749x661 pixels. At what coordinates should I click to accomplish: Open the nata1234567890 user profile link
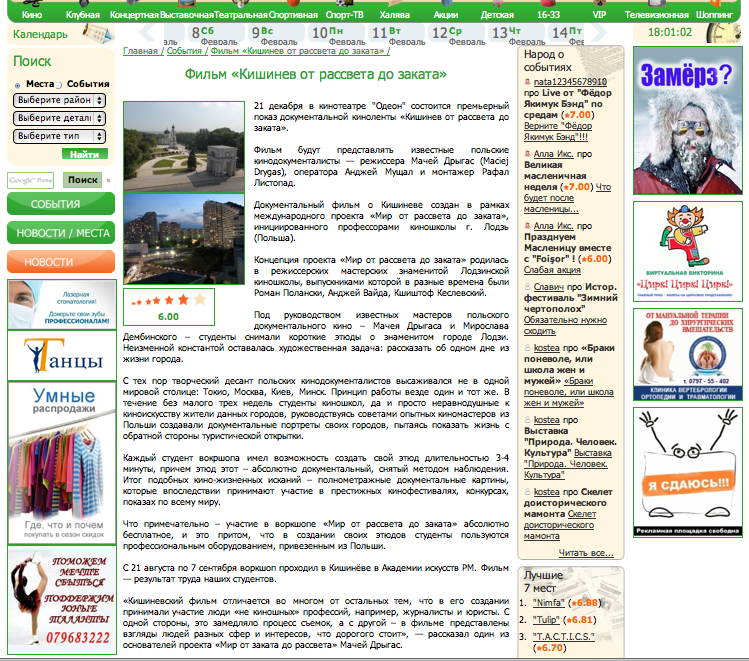point(570,82)
